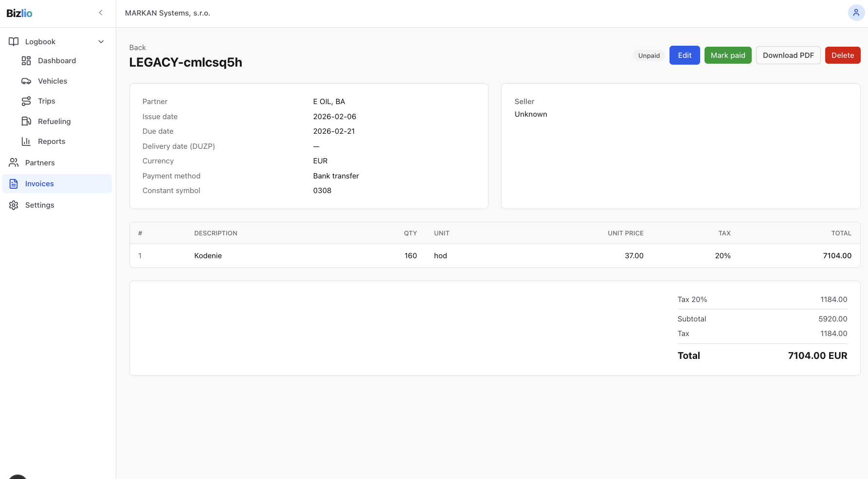Click the Settings gear icon
Viewport: 868px width, 479px height.
14,205
